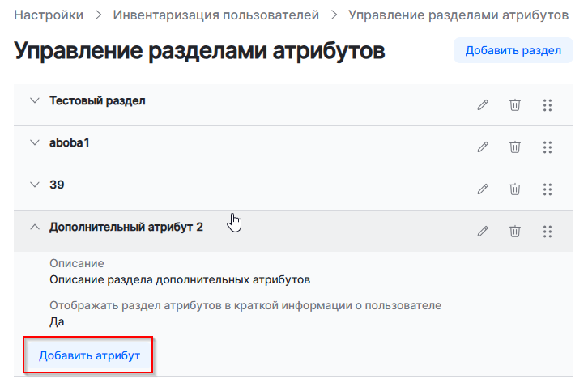Expand the "Тестовый раздел" section chevron
This screenshot has width=588, height=387.
click(x=34, y=100)
